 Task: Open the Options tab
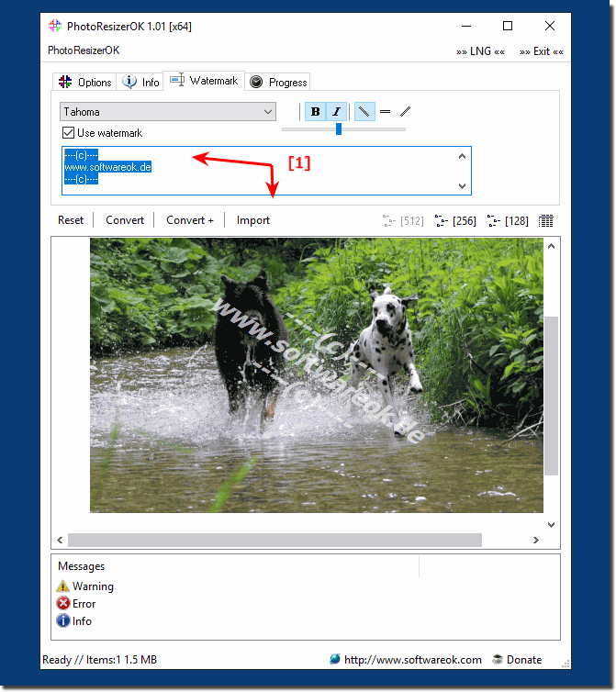click(84, 82)
